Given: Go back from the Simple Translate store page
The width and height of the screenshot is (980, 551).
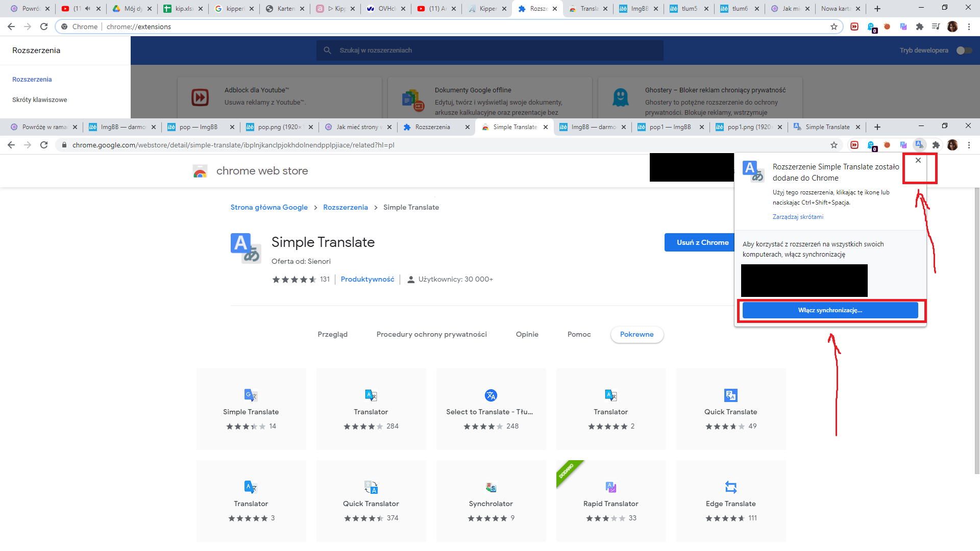Looking at the screenshot, I should coord(11,145).
